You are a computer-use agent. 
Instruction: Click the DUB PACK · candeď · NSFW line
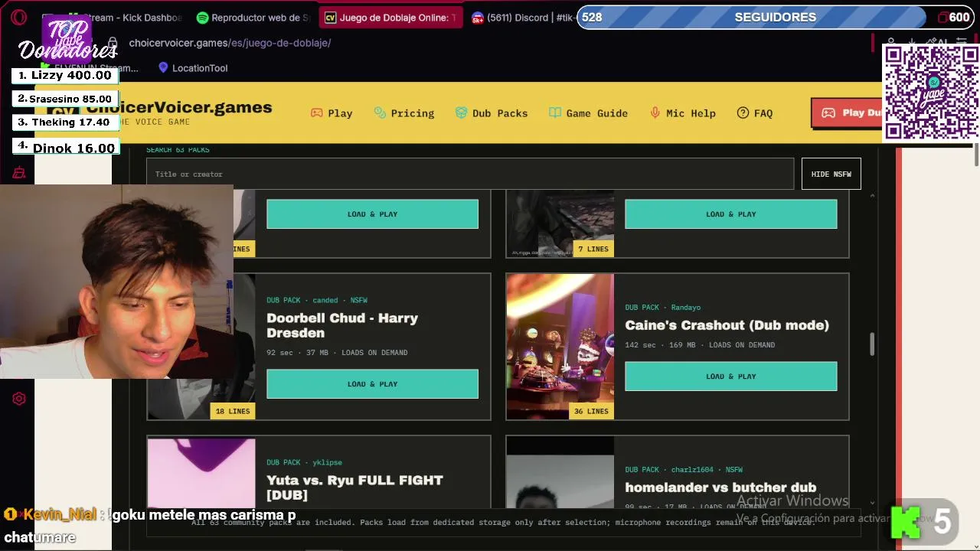coord(317,300)
